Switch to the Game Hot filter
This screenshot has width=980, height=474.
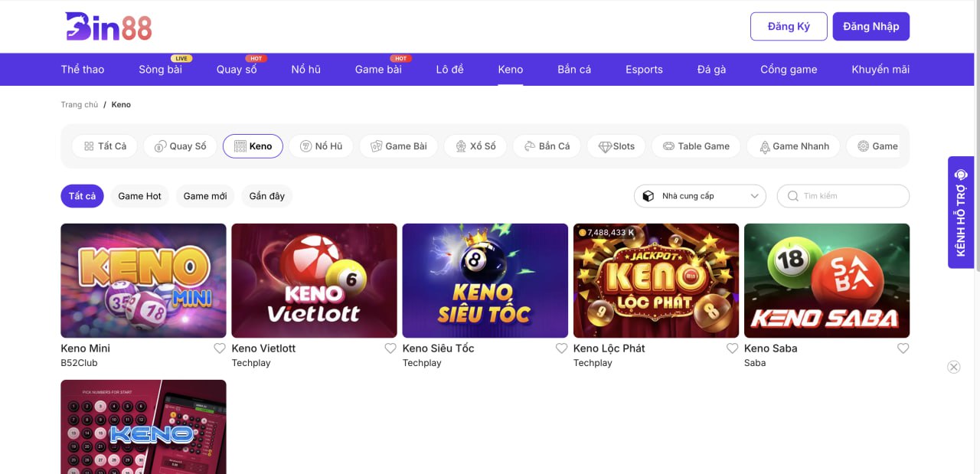tap(139, 196)
